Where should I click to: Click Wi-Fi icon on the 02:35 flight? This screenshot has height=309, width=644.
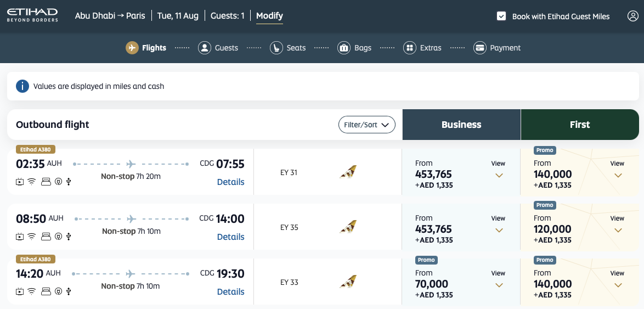pos(32,182)
